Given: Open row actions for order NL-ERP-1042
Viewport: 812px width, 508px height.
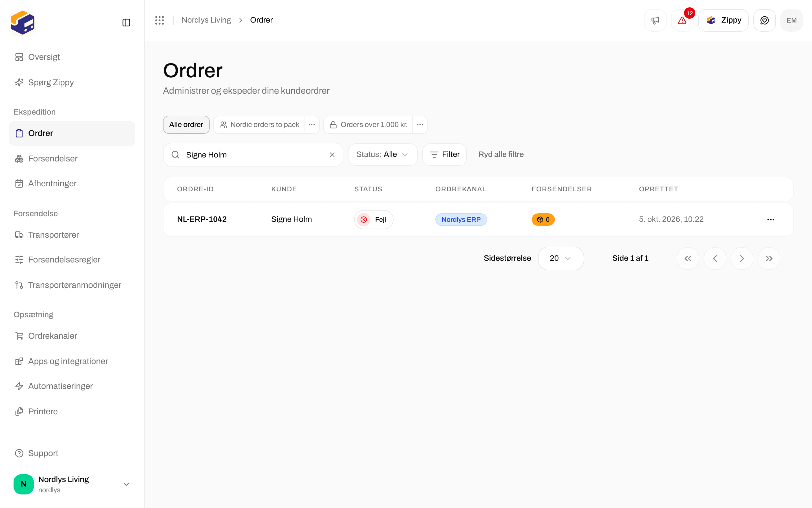Looking at the screenshot, I should pos(771,219).
